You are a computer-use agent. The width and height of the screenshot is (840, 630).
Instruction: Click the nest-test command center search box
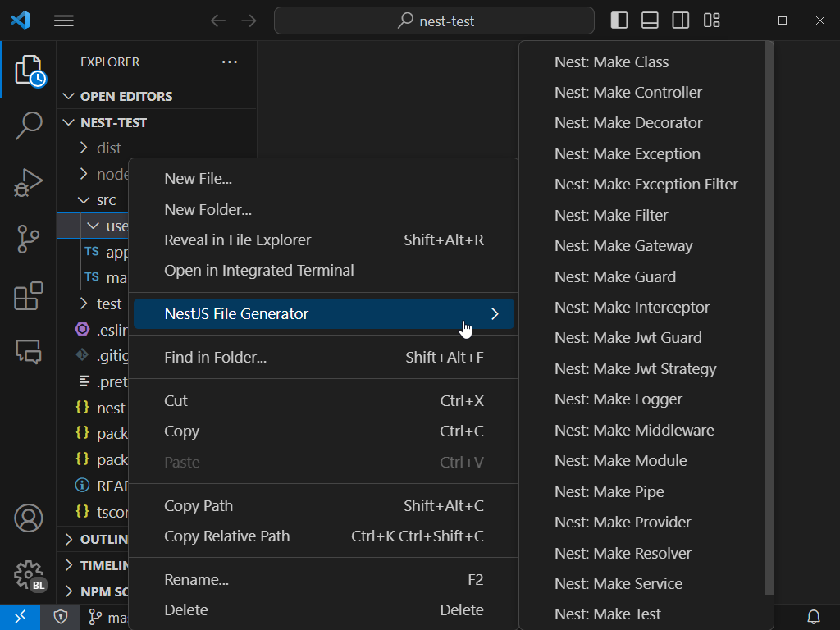coord(434,21)
